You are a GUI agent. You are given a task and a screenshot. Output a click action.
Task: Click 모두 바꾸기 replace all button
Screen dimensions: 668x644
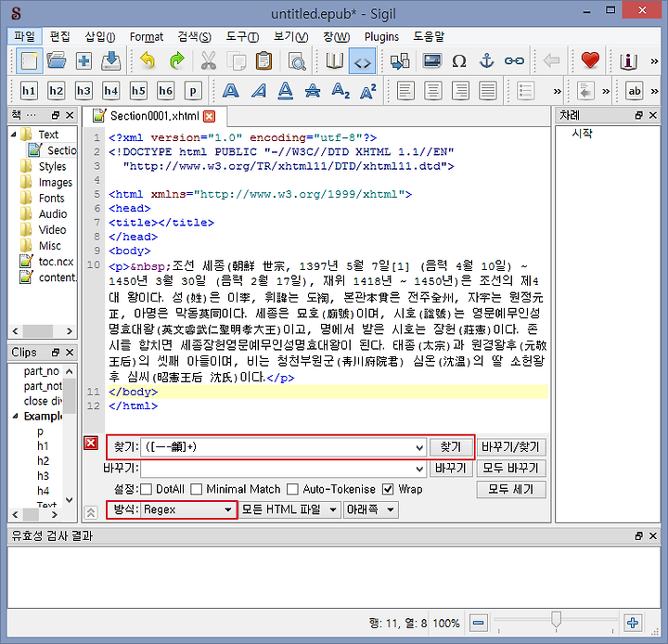511,469
